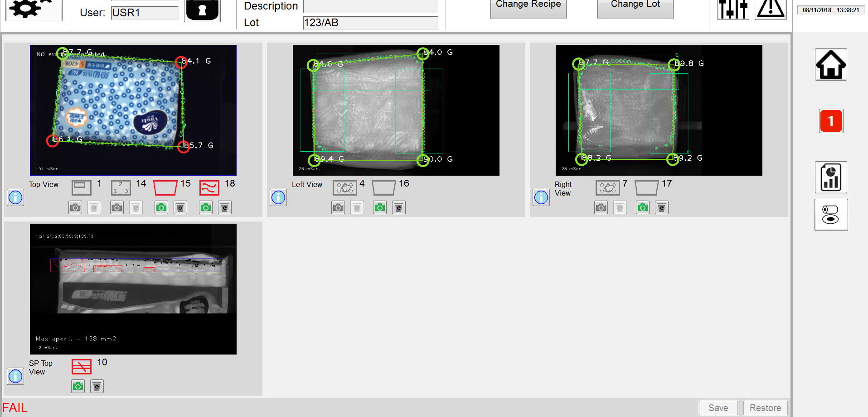The height and width of the screenshot is (417, 868).
Task: Focus the Lot field 123/AB
Action: click(370, 23)
